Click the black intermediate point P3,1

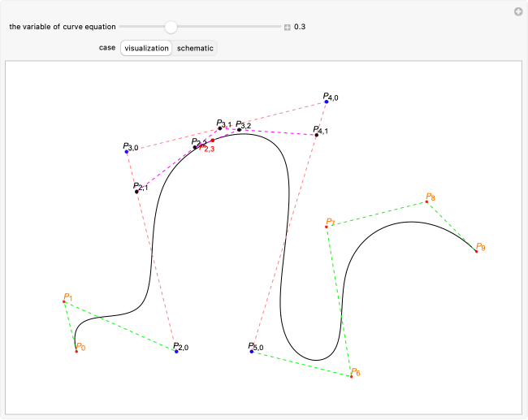pos(219,128)
